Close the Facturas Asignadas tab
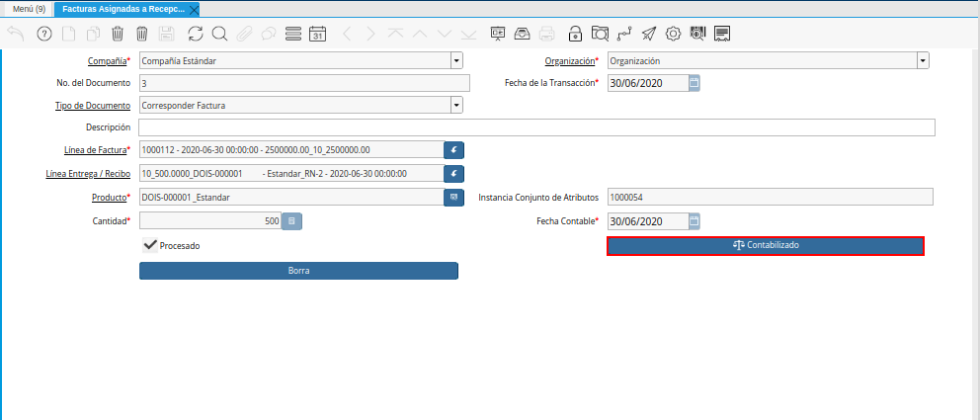The height and width of the screenshot is (420, 980). tap(194, 10)
